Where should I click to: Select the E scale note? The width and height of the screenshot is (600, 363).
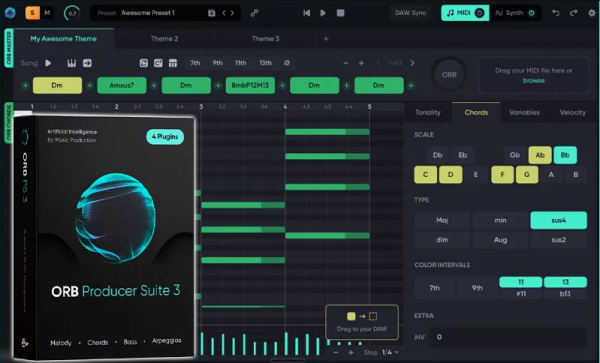476,174
